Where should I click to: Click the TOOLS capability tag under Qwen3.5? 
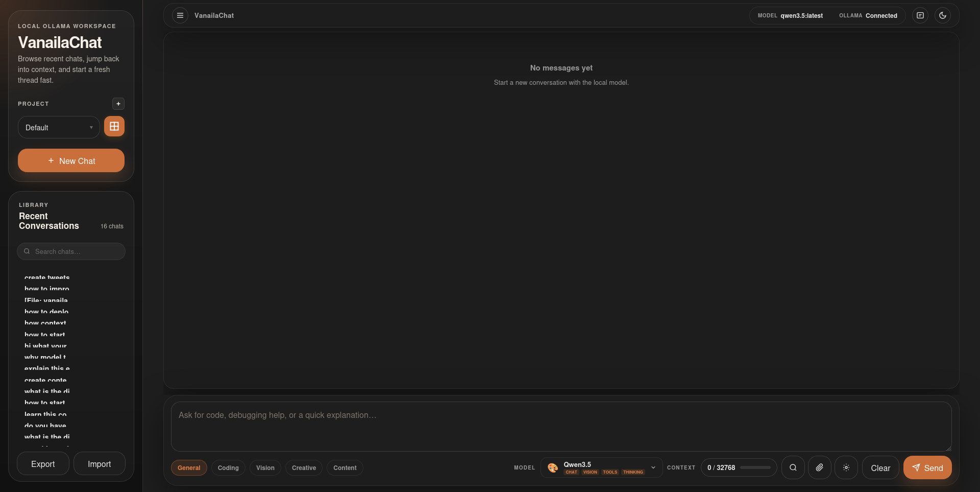click(x=610, y=472)
